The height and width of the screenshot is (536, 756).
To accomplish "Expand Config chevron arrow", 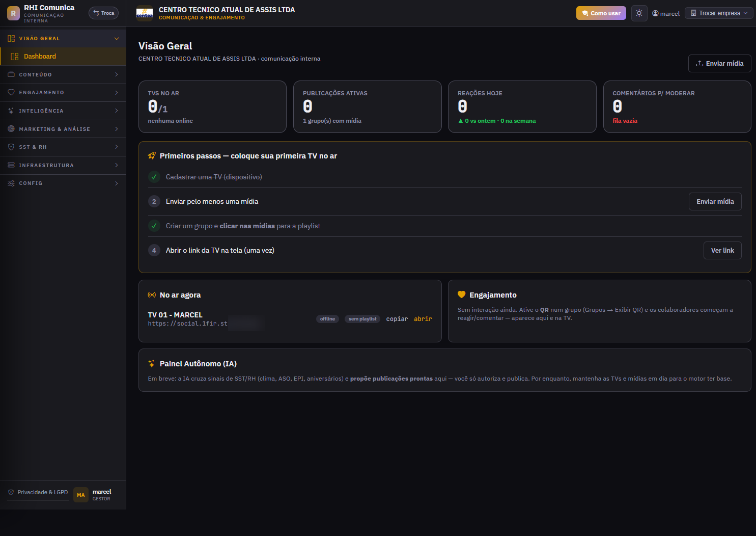I will 117,183.
